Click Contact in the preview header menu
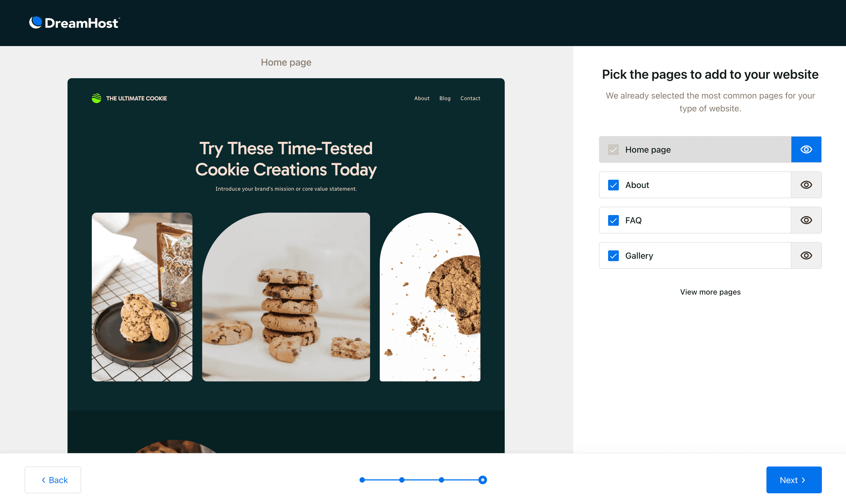Screen dimensions: 846x504 pyautogui.click(x=470, y=98)
